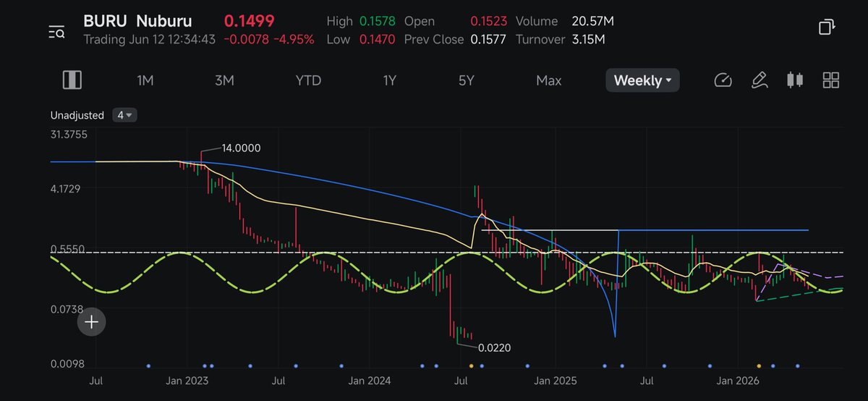Open the Weekly interval dropdown
Viewport: 868px width, 401px height.
click(x=642, y=80)
